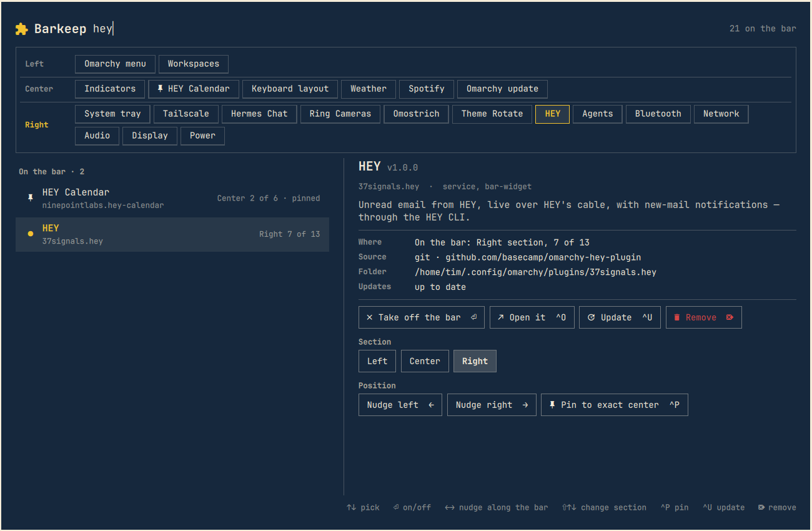Click the Nudge left button
Image resolution: width=812 pixels, height=531 pixels.
(x=400, y=405)
